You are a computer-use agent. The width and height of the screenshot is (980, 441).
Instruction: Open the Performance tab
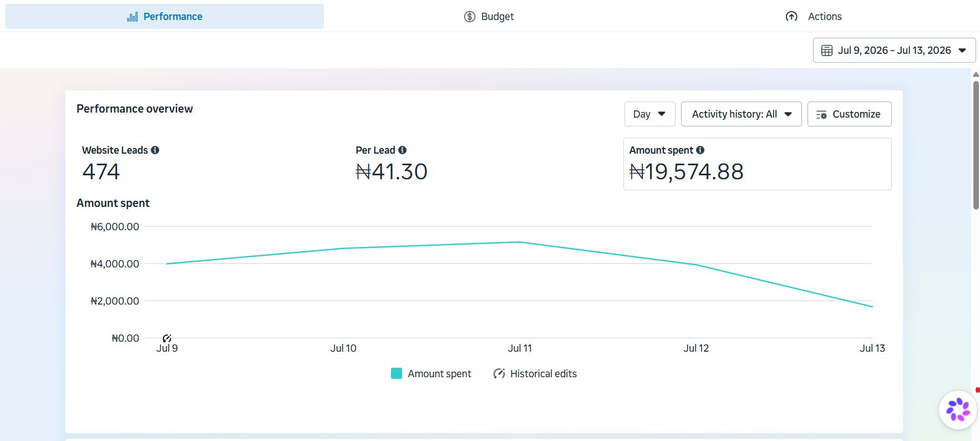click(x=164, y=17)
